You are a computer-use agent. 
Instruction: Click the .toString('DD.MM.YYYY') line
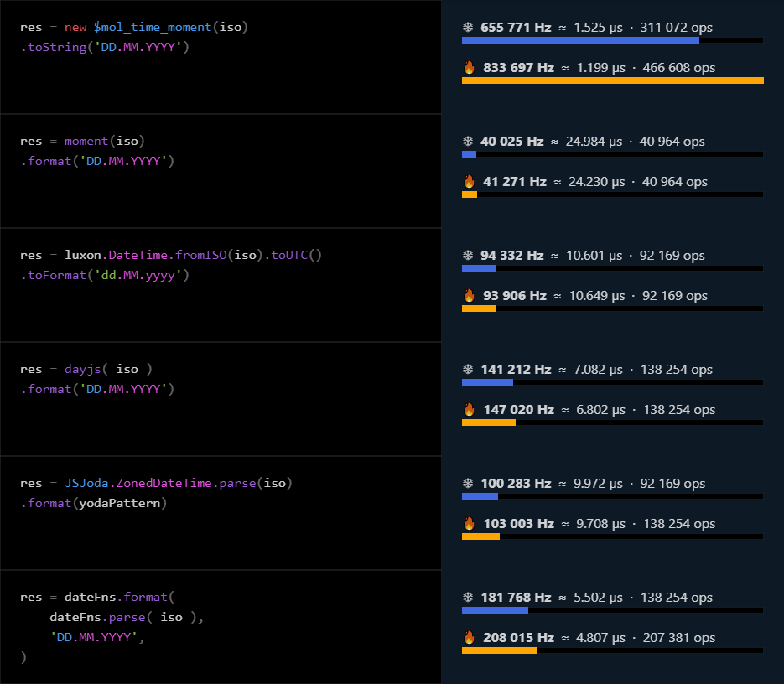tap(105, 47)
